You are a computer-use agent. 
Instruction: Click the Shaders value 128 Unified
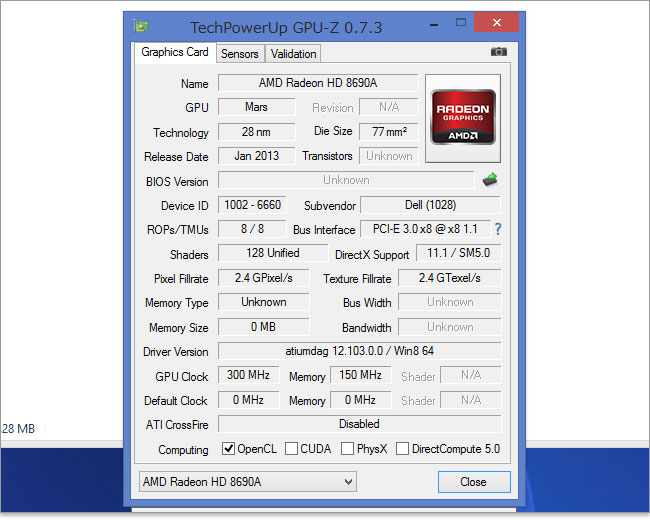tap(273, 253)
